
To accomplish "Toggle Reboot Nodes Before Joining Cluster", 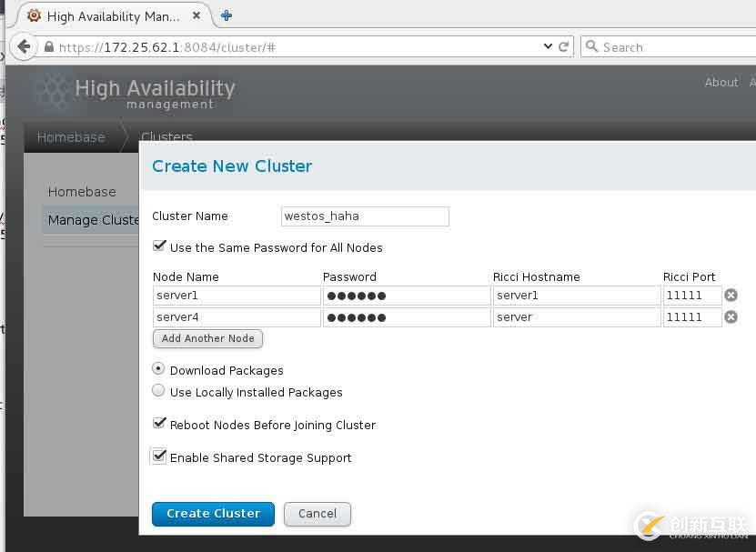I will point(159,424).
